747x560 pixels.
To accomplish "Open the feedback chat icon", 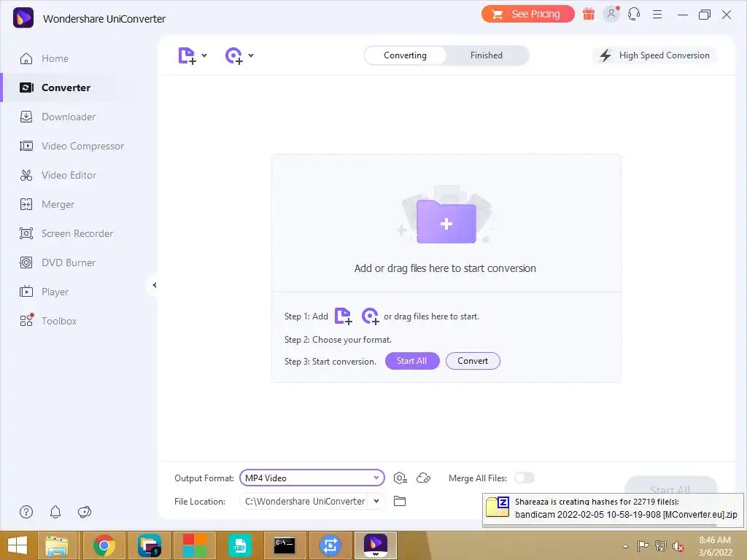I will coord(85,512).
